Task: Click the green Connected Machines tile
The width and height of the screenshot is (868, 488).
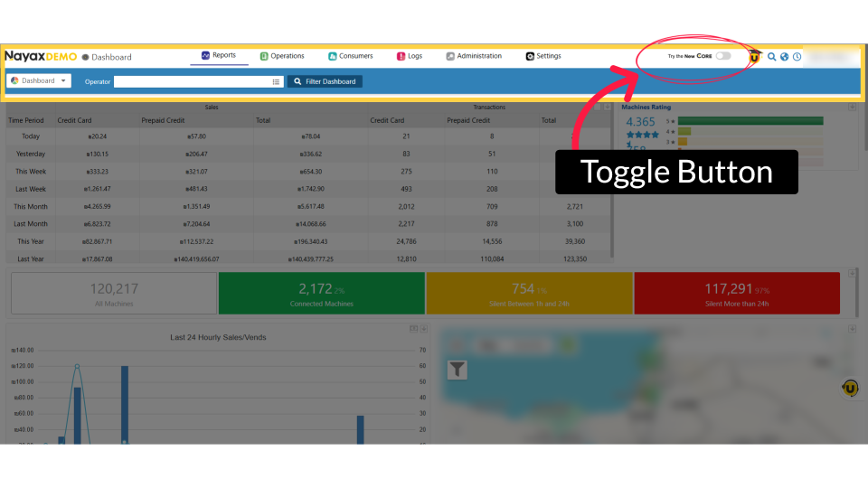Action: coord(321,294)
